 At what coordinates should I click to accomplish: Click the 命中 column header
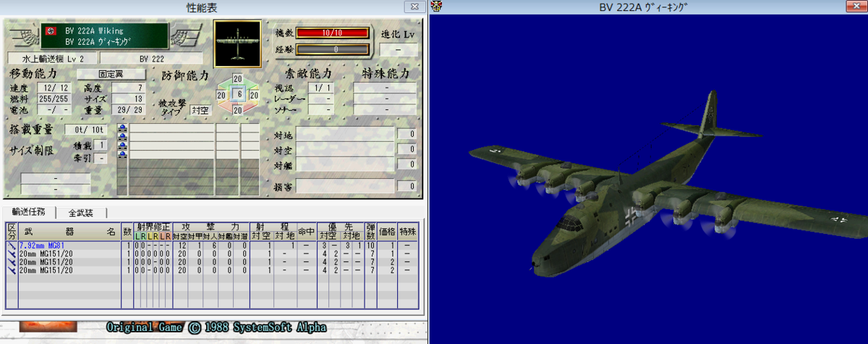306,232
